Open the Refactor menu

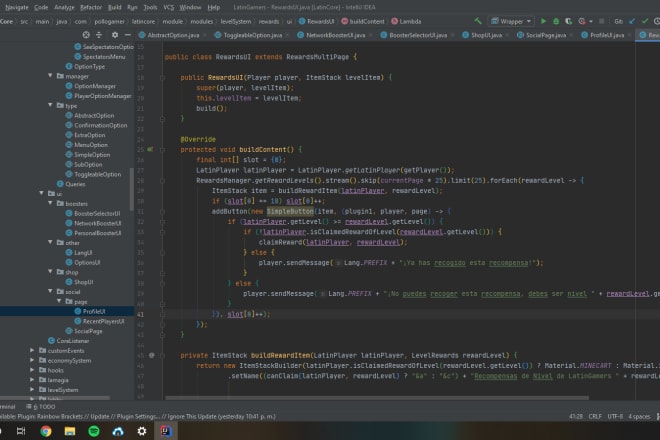91,6
